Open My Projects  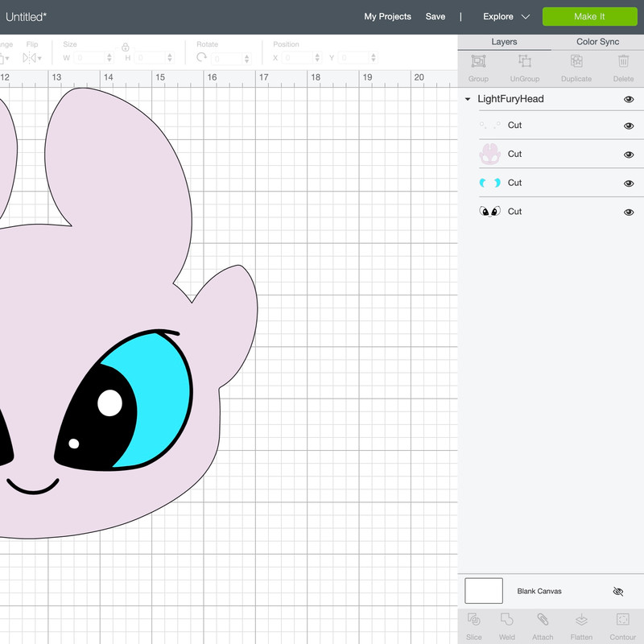pos(387,16)
